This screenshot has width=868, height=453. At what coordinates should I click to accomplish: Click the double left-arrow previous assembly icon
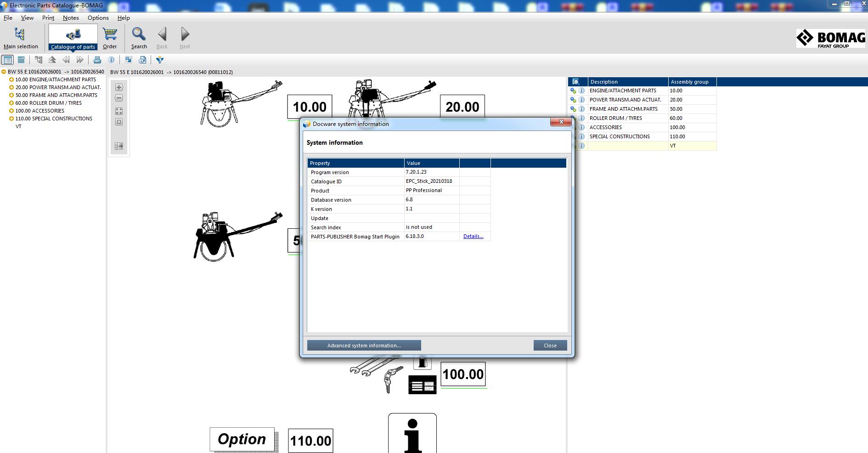pos(66,60)
